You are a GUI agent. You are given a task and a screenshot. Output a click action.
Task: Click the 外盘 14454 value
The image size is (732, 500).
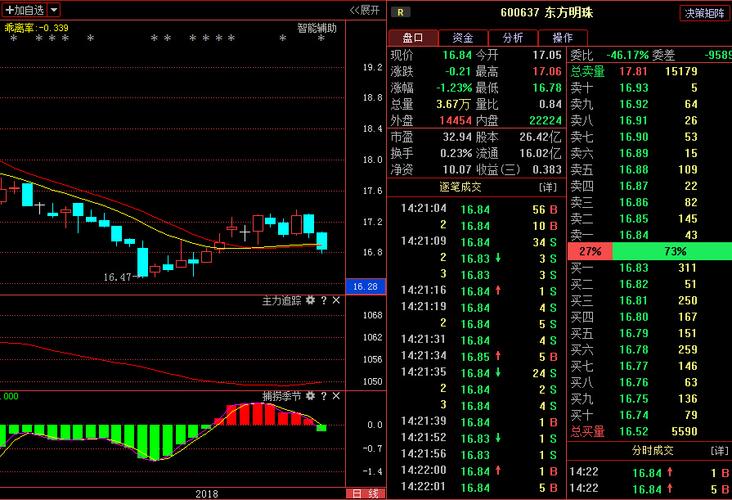[x=456, y=120]
